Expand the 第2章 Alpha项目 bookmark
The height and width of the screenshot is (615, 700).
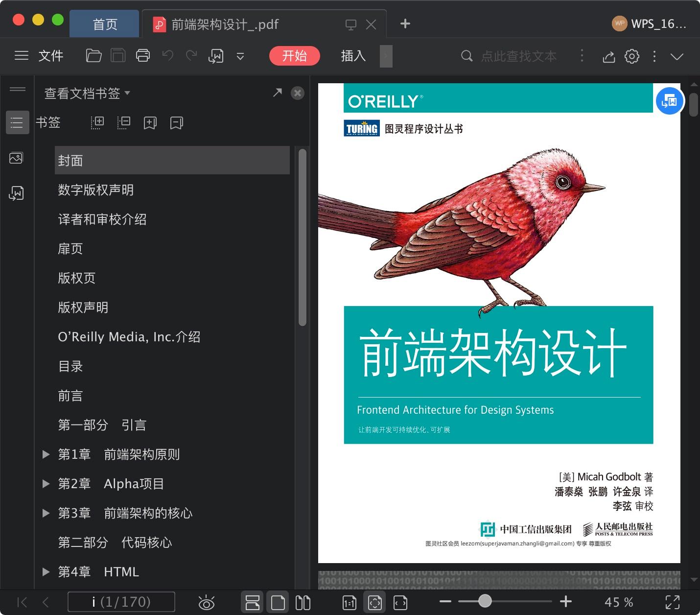pyautogui.click(x=46, y=484)
